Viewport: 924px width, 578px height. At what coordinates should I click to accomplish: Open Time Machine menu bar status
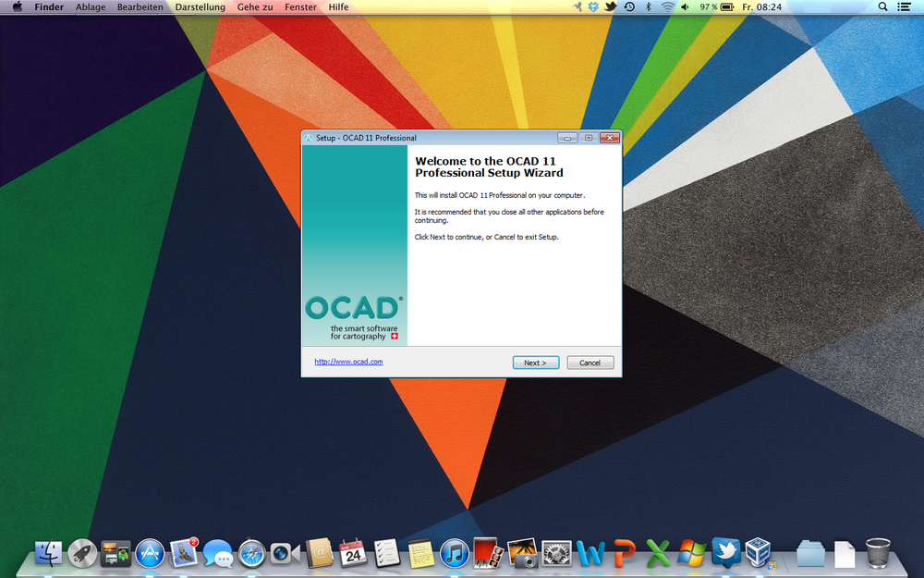click(x=629, y=7)
